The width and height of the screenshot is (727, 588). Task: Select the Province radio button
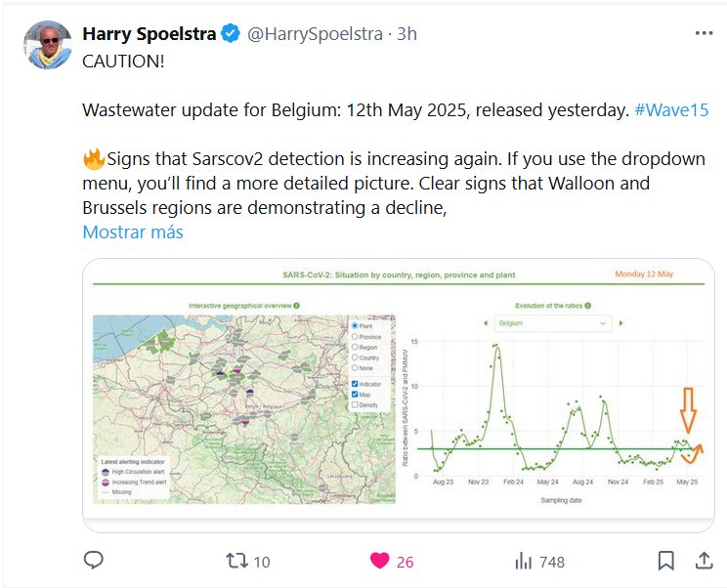355,337
